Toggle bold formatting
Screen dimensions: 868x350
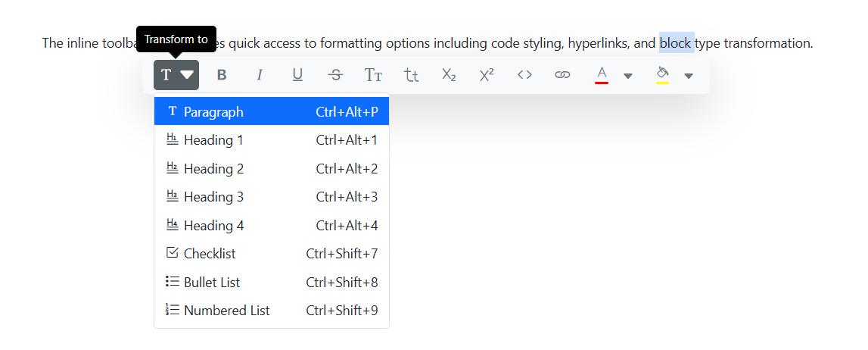[222, 75]
